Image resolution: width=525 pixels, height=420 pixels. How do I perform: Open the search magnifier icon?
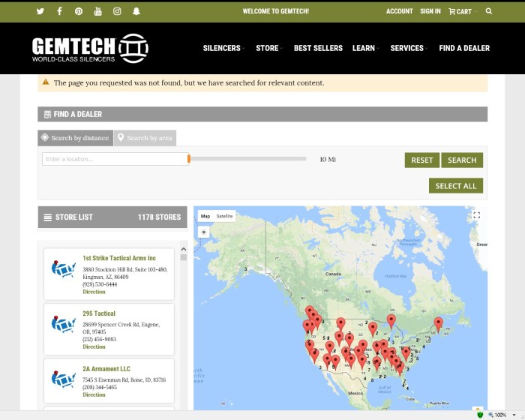coord(489,11)
